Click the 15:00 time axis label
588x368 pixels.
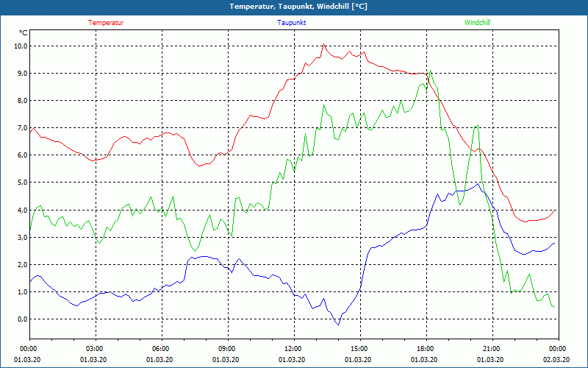[360, 349]
